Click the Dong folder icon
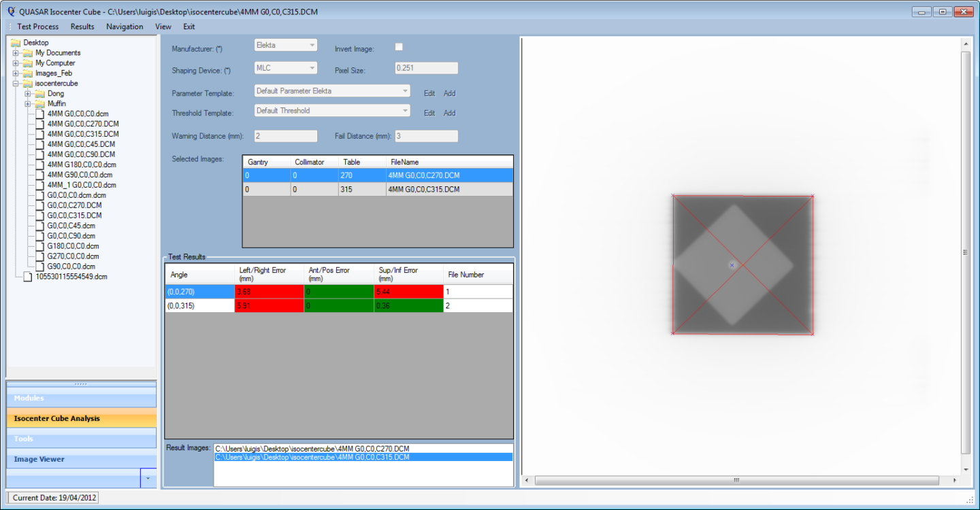980x510 pixels. pyautogui.click(x=39, y=94)
